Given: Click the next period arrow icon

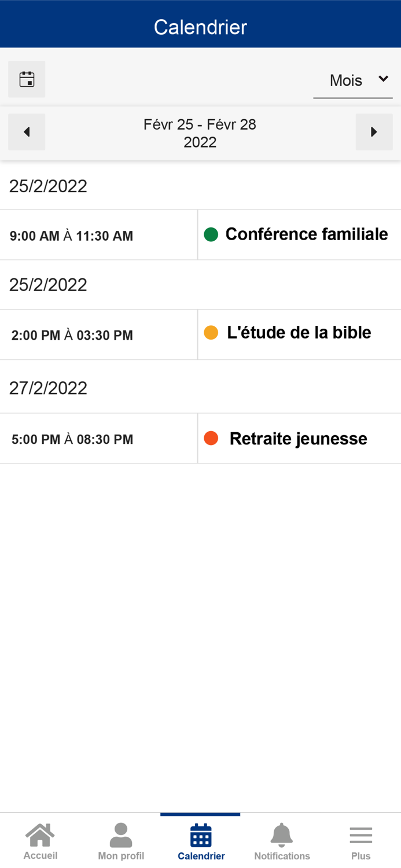Looking at the screenshot, I should pos(374,131).
